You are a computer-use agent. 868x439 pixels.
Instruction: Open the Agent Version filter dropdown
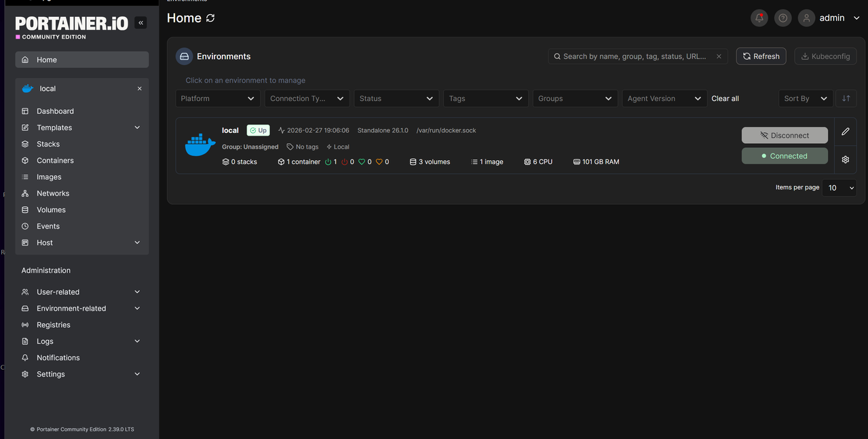665,98
